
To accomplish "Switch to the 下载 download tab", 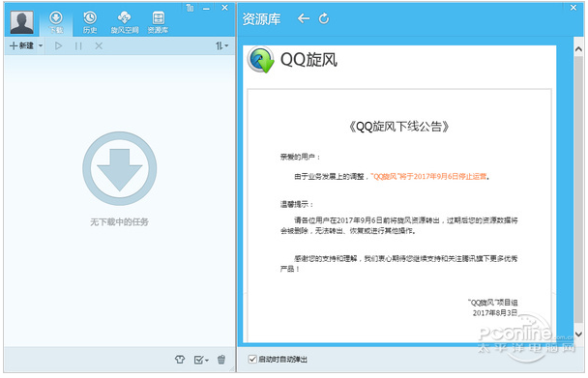I will tap(56, 23).
